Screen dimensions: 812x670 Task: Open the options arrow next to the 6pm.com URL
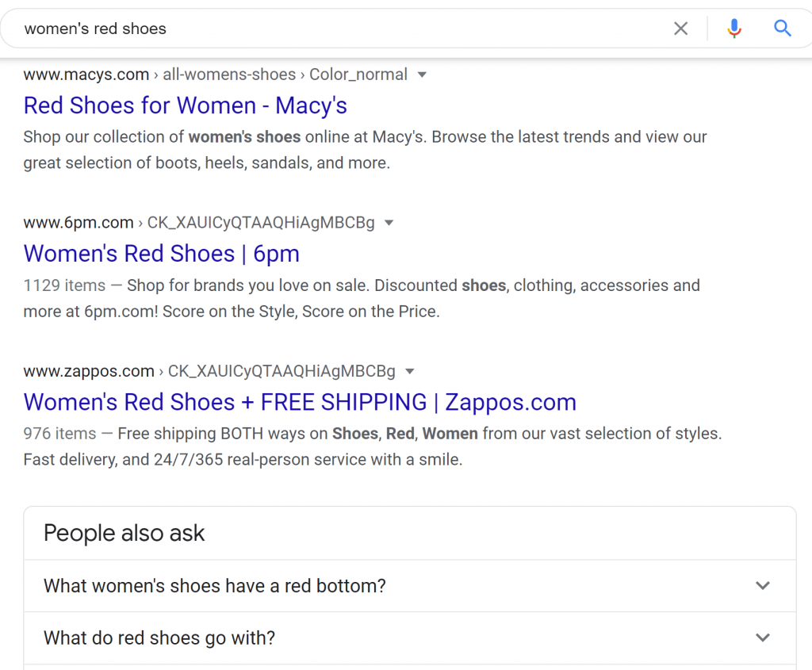[x=389, y=223]
